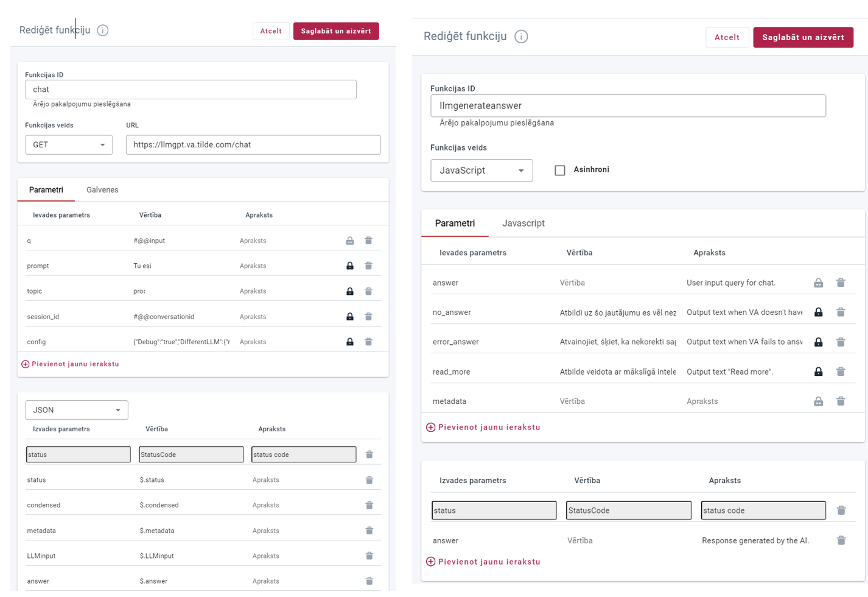Open the JSON format dropdown

tap(77, 410)
